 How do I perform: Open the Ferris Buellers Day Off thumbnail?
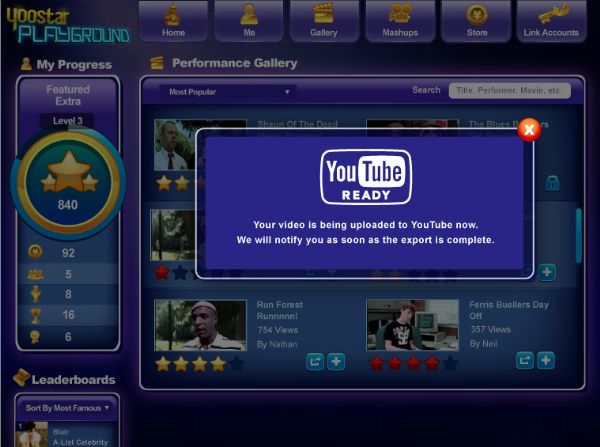coord(411,325)
